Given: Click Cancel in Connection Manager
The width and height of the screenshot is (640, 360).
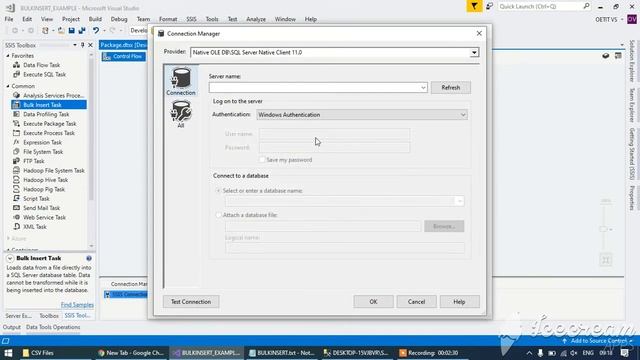Looking at the screenshot, I should click(416, 302).
